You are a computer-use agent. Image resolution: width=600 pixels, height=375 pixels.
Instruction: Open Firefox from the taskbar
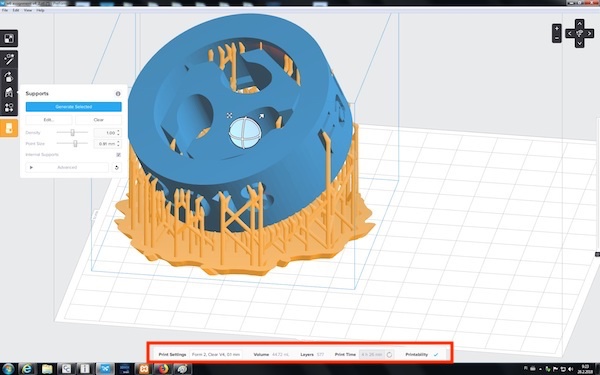coord(163,369)
